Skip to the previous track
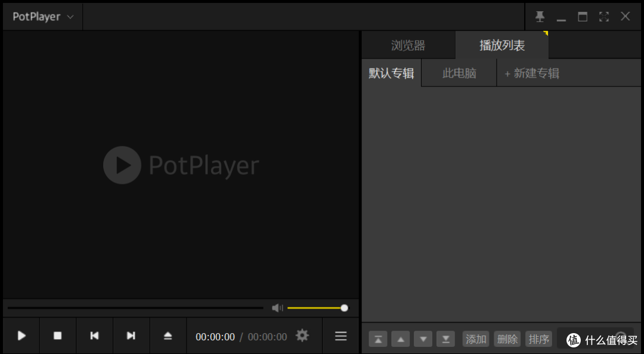The width and height of the screenshot is (644, 354). pos(94,336)
